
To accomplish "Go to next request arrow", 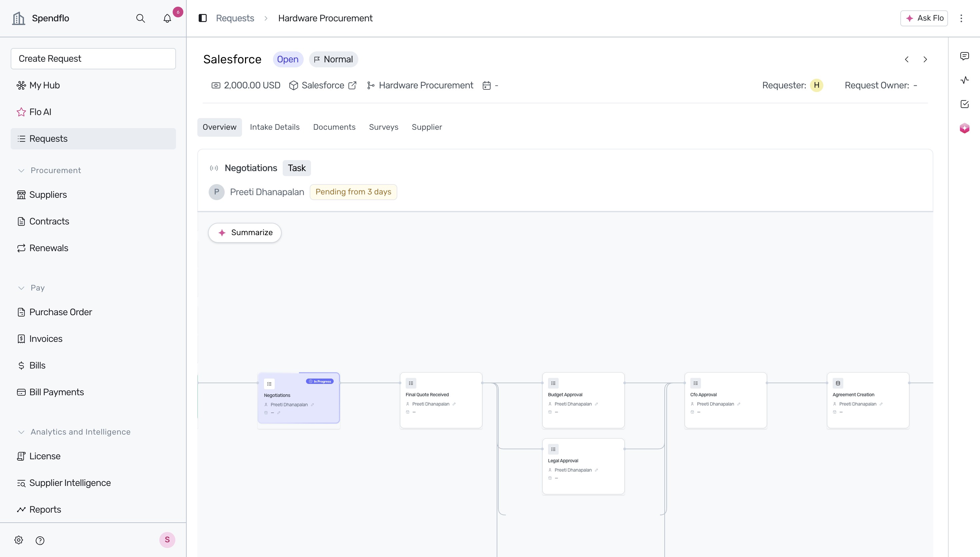I will (925, 59).
